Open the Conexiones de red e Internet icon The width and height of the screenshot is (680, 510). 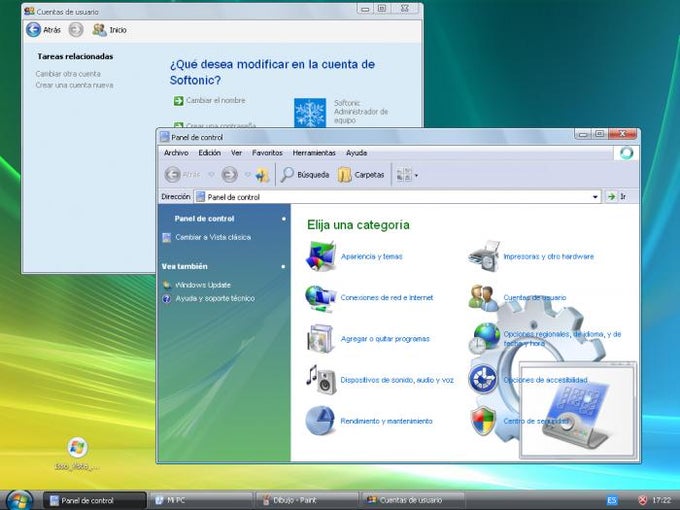pos(321,298)
